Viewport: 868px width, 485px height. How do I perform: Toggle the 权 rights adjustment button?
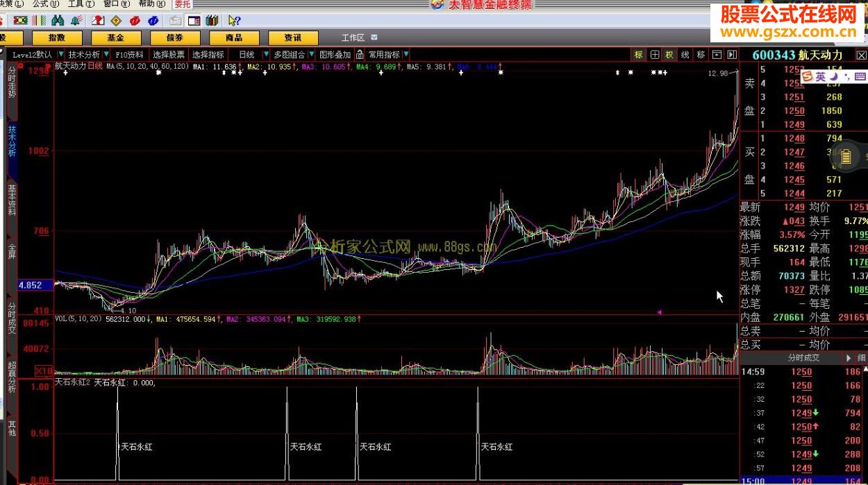669,54
